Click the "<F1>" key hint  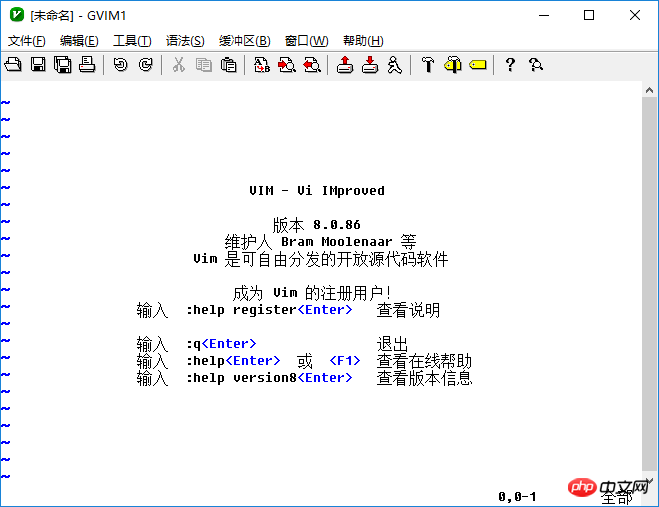coord(345,361)
